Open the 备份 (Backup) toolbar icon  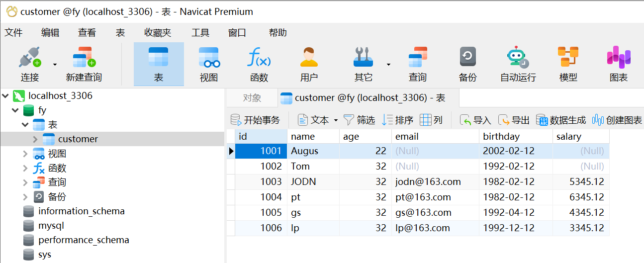pos(467,58)
